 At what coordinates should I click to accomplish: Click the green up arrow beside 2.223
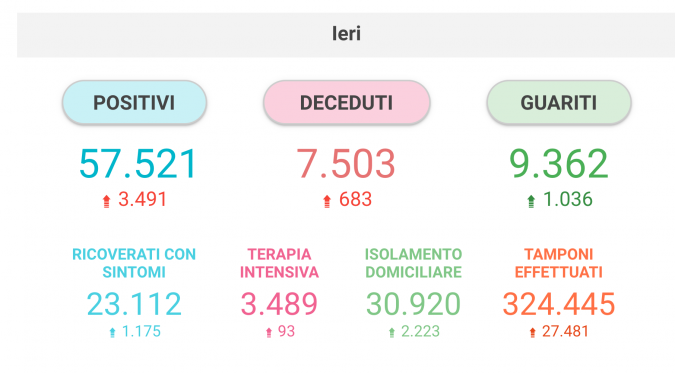392,332
